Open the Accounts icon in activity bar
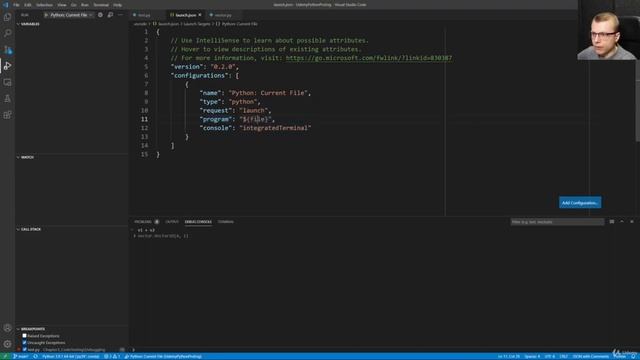The width and height of the screenshot is (640, 360). [x=7, y=328]
